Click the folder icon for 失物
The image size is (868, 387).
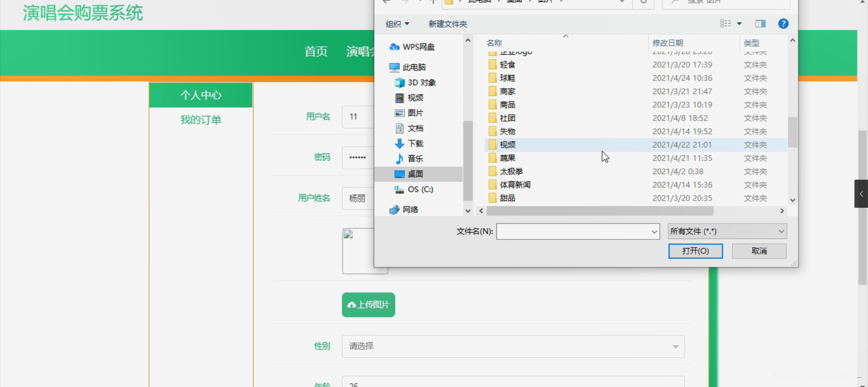coord(493,131)
